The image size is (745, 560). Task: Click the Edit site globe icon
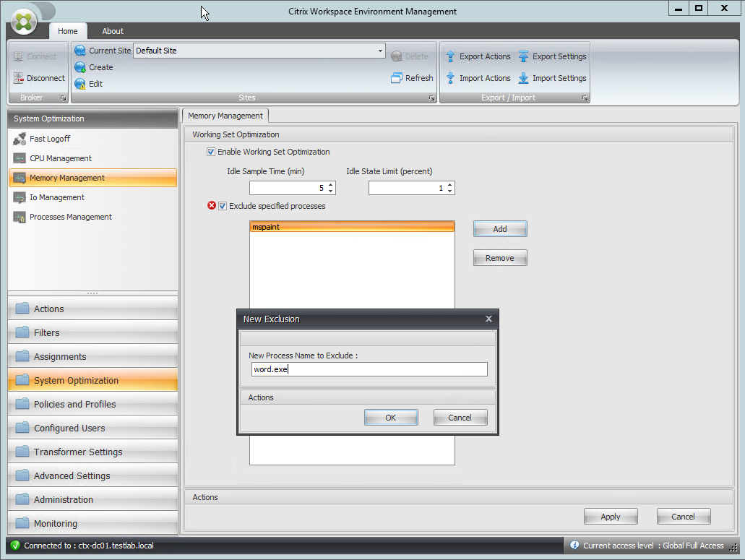click(80, 84)
